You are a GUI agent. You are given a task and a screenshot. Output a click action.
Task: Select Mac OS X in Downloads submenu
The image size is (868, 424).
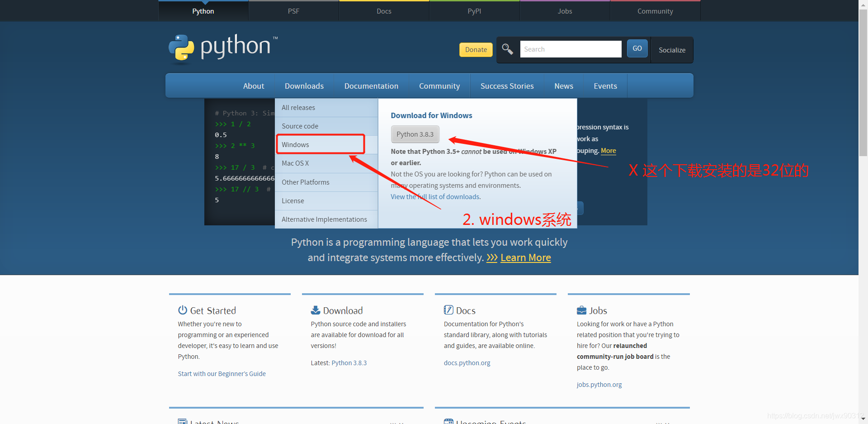(x=326, y=163)
